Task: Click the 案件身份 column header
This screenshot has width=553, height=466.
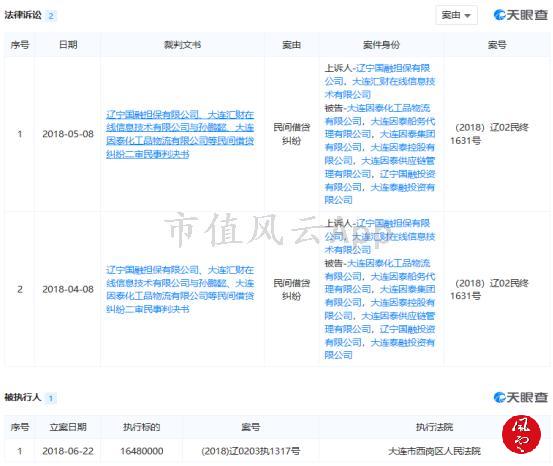Action: pyautogui.click(x=381, y=45)
